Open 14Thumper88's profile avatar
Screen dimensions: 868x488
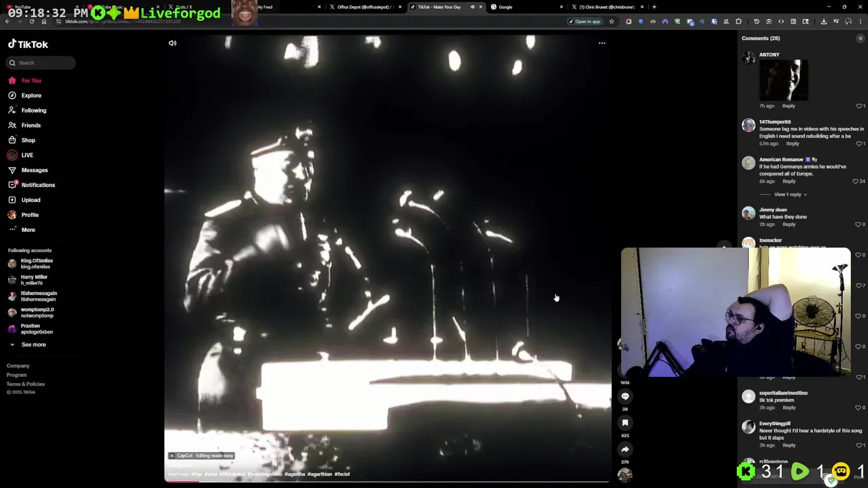[x=749, y=125]
